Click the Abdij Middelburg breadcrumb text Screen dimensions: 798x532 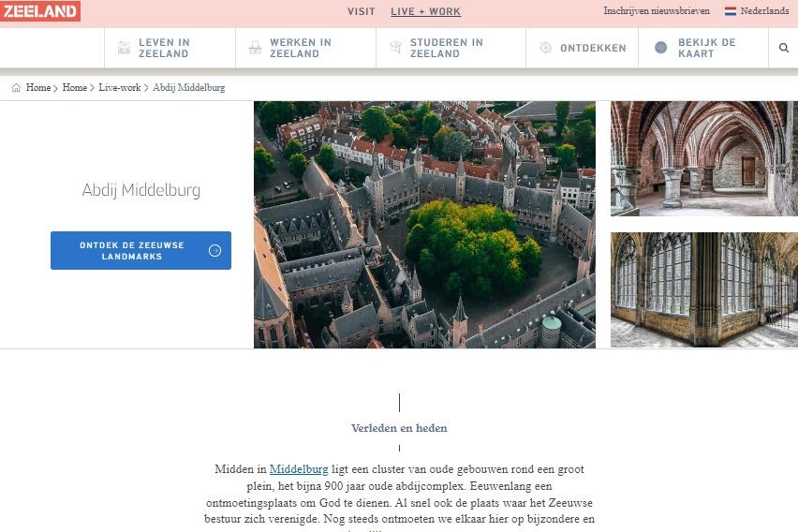point(189,87)
